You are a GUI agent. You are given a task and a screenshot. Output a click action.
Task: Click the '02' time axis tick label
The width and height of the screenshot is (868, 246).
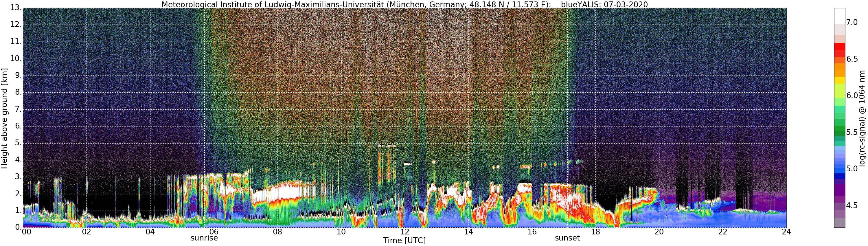pos(87,232)
